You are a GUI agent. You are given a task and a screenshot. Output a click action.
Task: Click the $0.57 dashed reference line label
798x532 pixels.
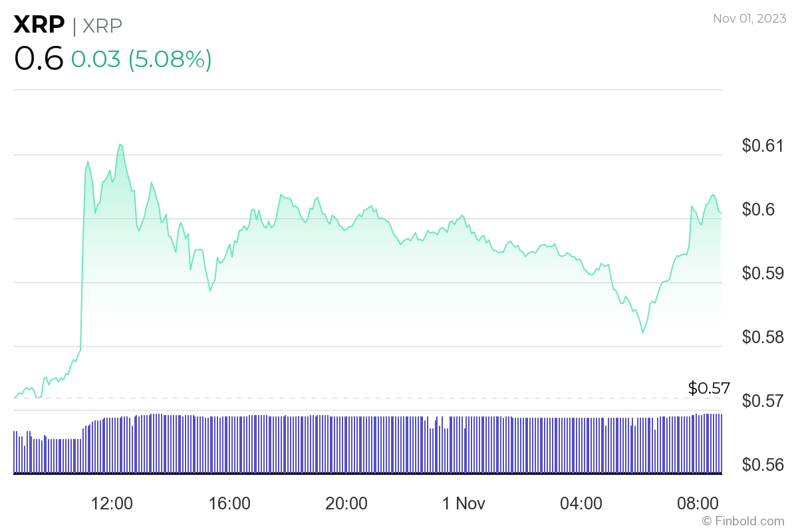click(x=710, y=388)
